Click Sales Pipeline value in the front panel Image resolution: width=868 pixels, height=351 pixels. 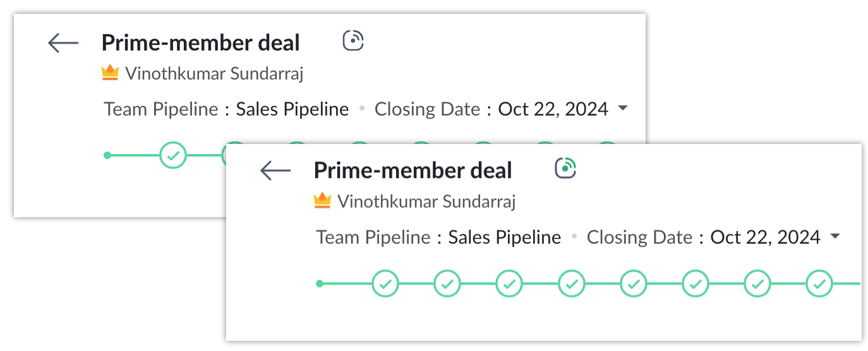(x=504, y=237)
